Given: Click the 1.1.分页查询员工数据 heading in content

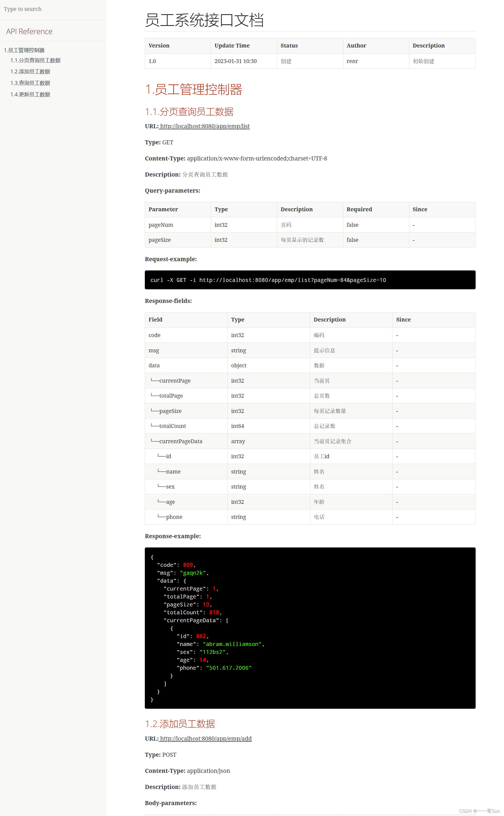Looking at the screenshot, I should 189,112.
